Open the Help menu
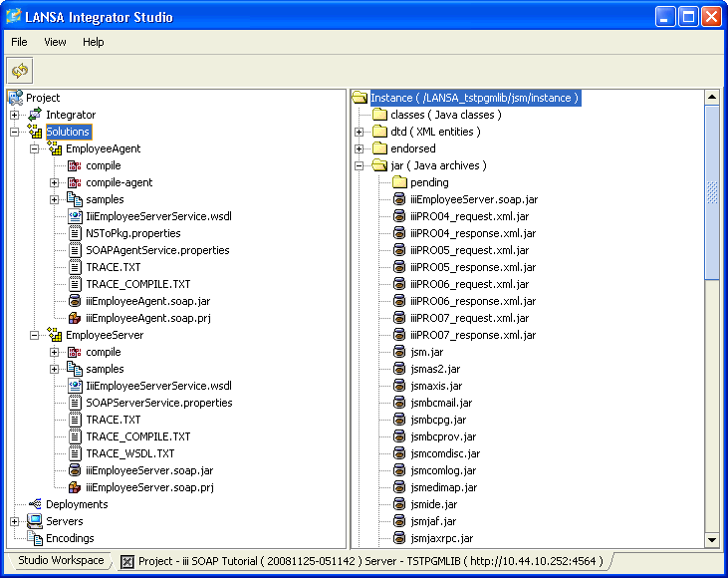Viewport: 728px width, 578px height. (93, 42)
